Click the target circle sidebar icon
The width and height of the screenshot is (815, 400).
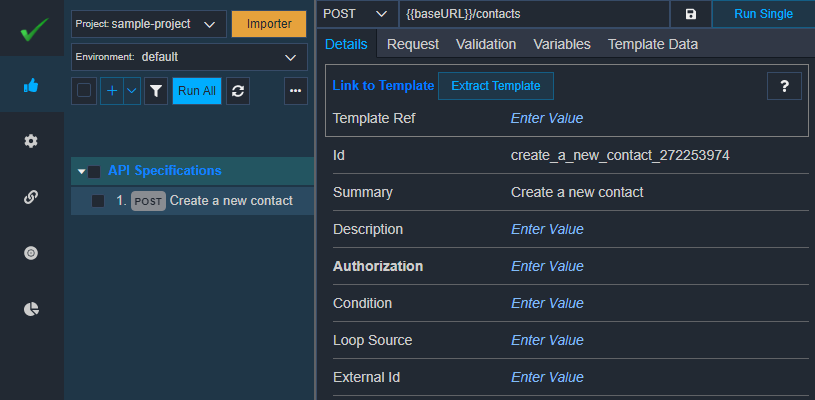pos(31,253)
